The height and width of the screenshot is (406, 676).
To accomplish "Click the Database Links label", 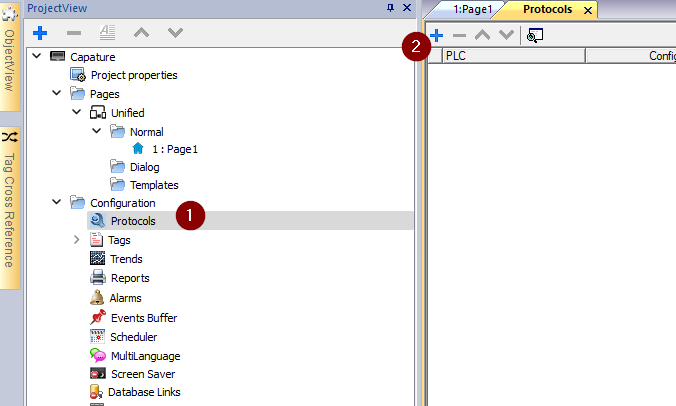I will [x=144, y=392].
